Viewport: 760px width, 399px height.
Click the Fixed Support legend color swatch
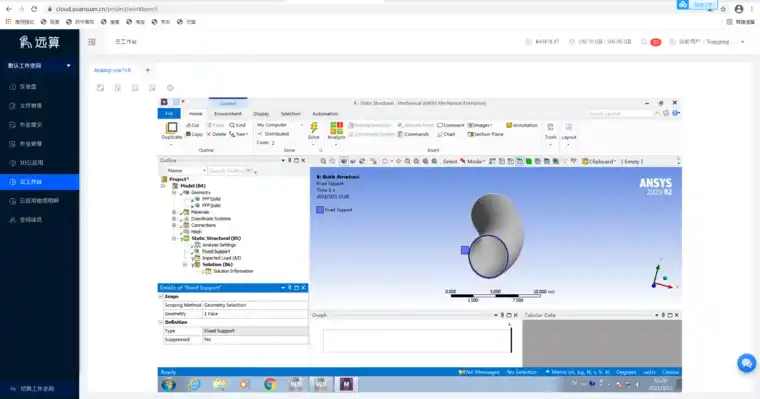coord(320,210)
